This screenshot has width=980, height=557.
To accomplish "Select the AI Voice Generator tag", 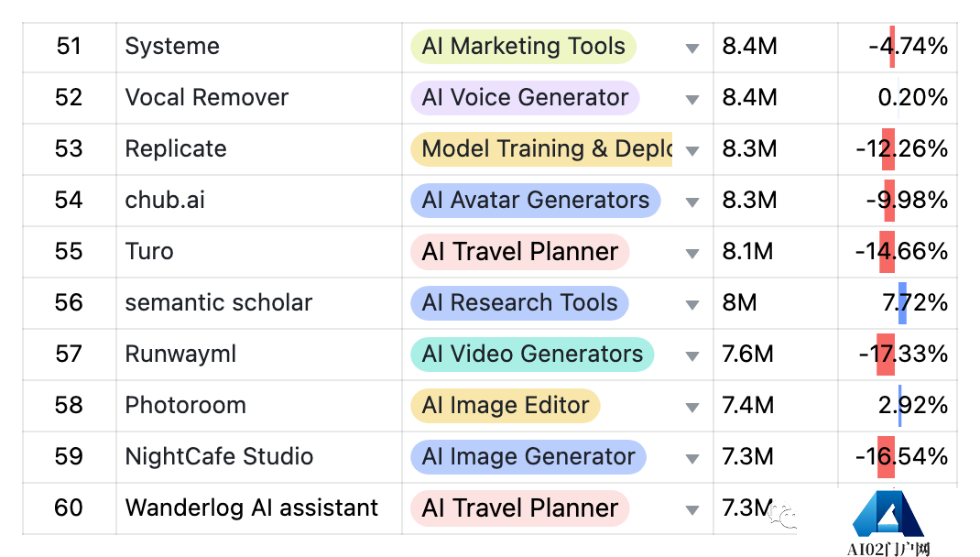I will coord(525,97).
